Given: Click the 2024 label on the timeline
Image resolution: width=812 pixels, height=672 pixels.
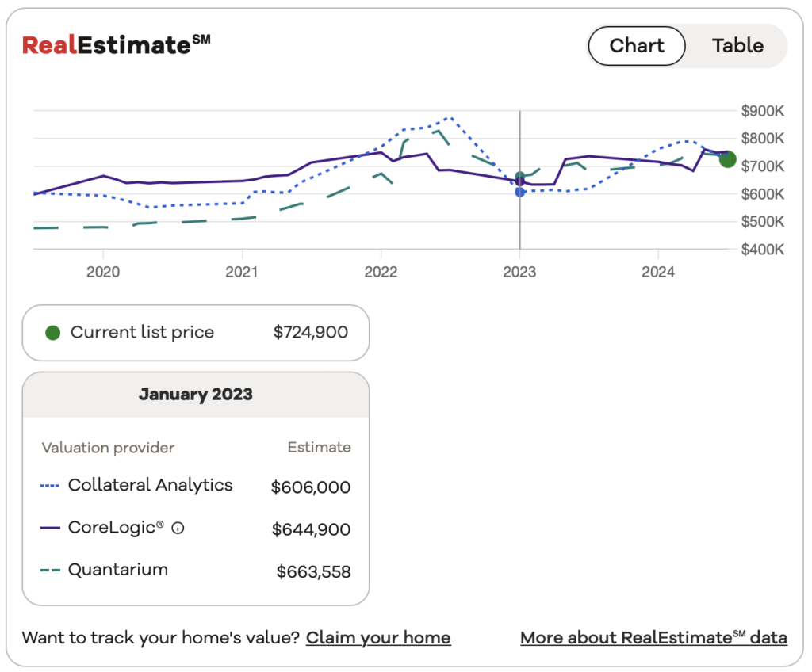Looking at the screenshot, I should pos(658,272).
